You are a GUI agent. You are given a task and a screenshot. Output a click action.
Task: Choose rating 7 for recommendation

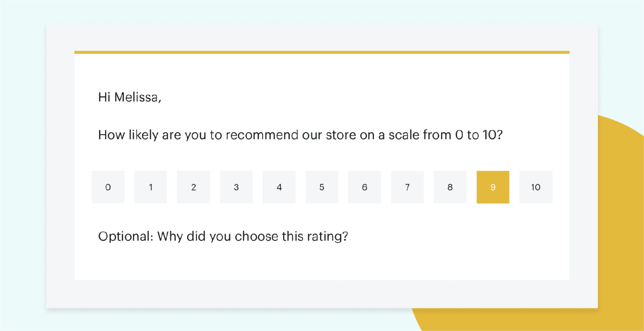point(407,187)
